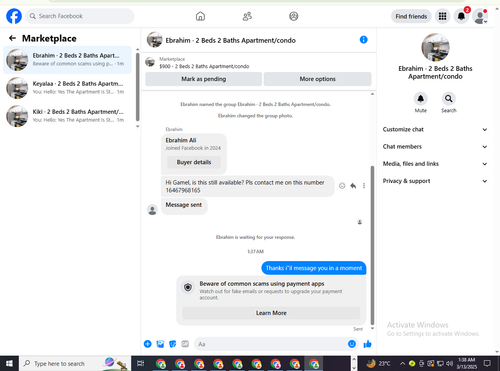The height and width of the screenshot is (371, 500).
Task: Click the taskbar clock showing 1:38 AM
Action: (x=466, y=363)
